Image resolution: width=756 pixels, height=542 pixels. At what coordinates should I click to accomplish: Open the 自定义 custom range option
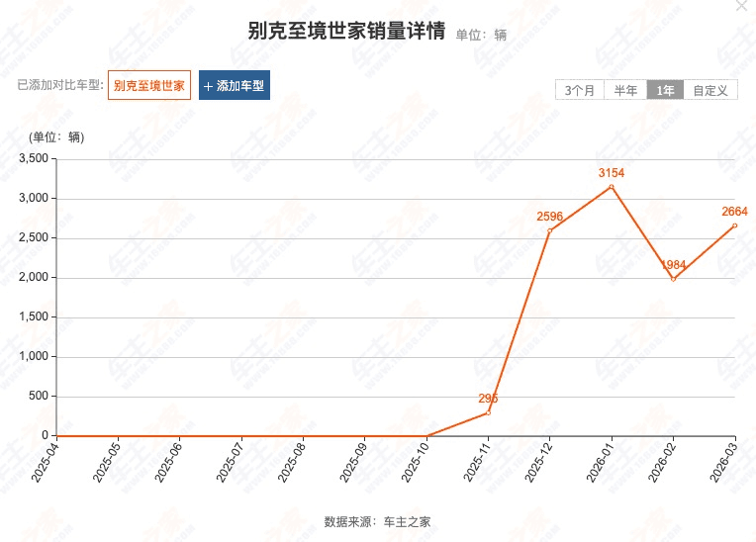709,90
